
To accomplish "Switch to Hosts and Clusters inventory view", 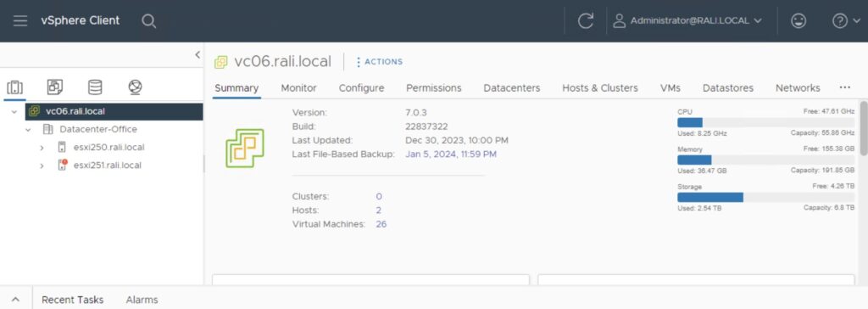I will (x=15, y=87).
